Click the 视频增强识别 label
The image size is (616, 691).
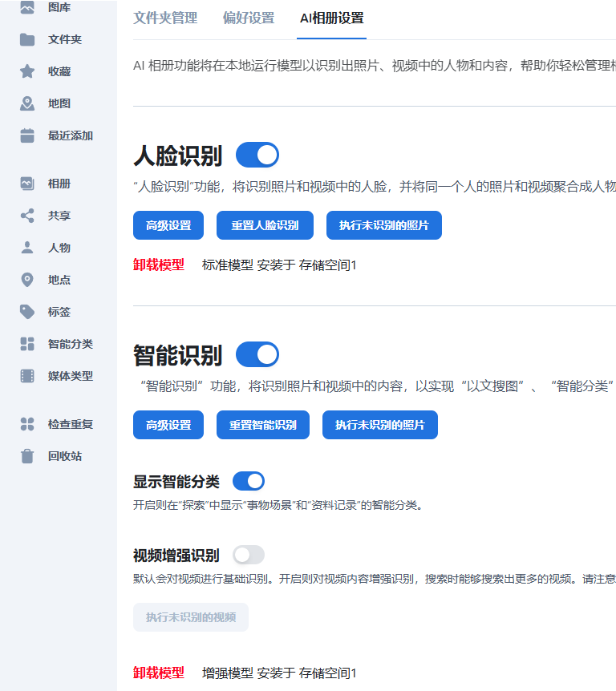pos(176,556)
